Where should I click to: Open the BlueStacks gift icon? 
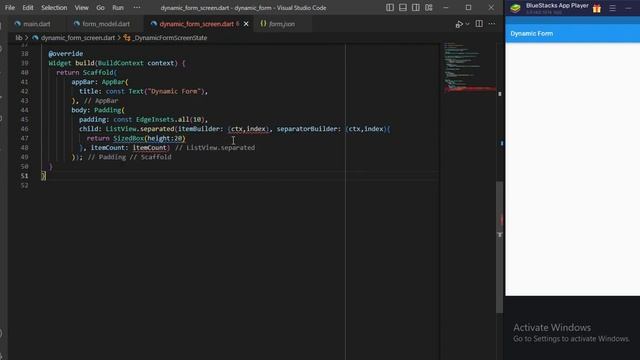(597, 8)
